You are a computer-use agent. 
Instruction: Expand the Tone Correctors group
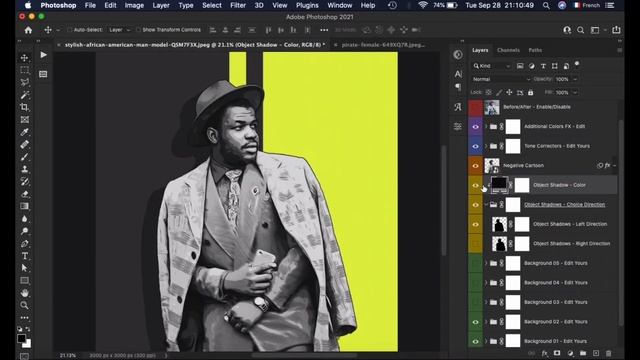pos(486,146)
